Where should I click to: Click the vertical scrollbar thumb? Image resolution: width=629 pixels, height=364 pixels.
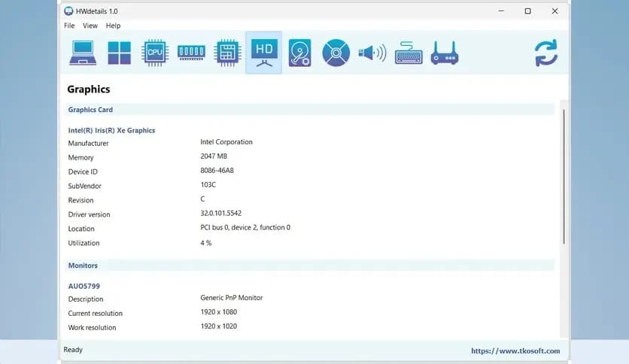[564, 177]
